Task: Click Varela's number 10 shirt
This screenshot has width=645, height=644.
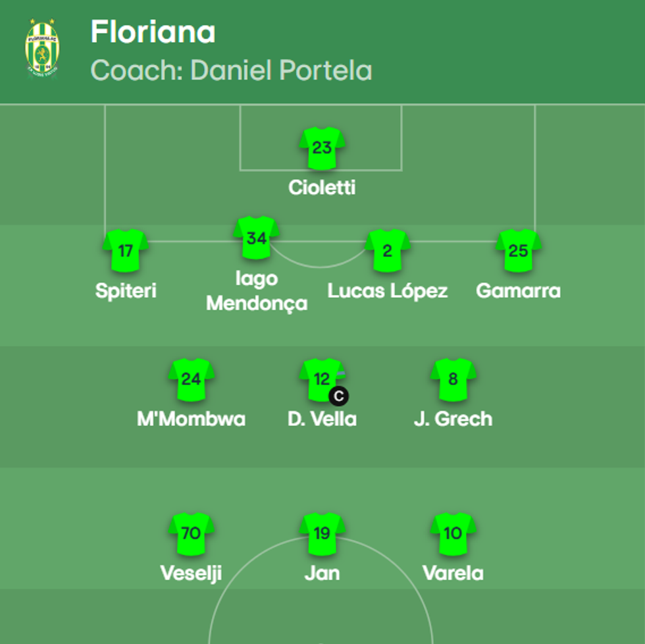Action: [x=453, y=534]
